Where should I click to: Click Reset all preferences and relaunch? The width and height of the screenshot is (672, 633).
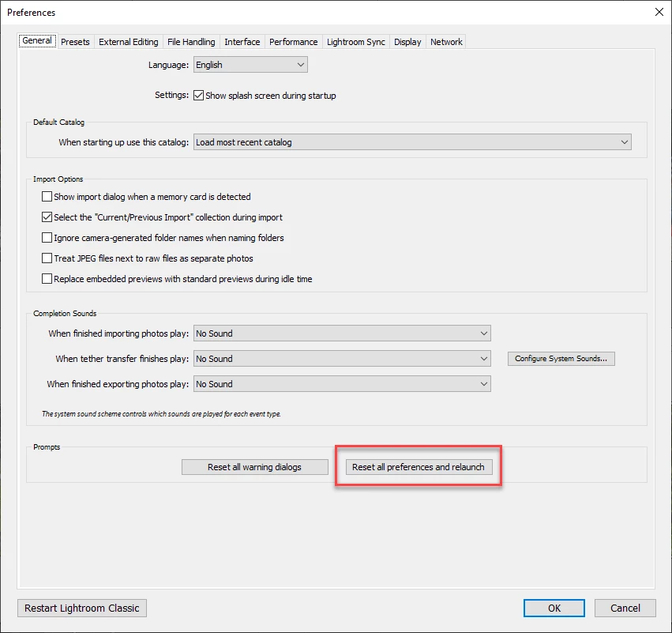click(x=419, y=467)
